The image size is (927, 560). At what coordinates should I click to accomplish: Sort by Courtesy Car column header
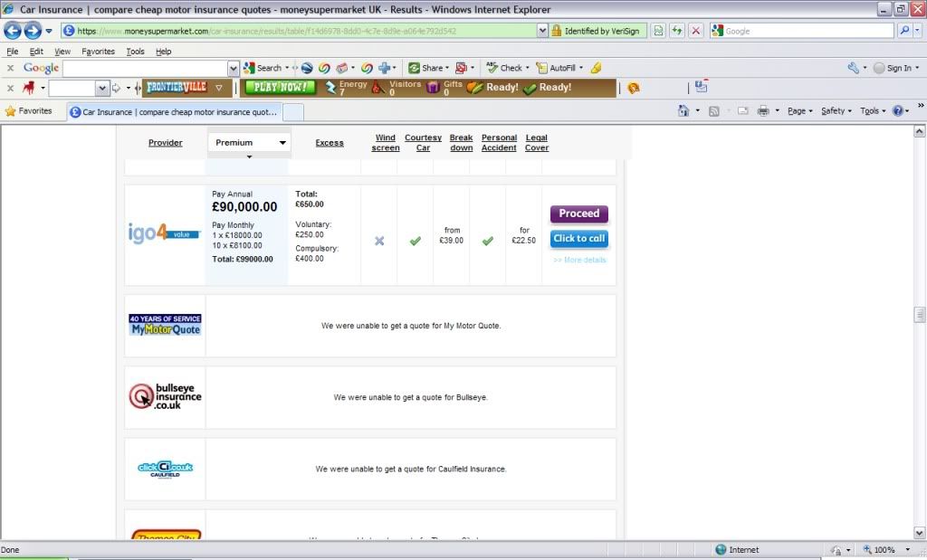[423, 142]
